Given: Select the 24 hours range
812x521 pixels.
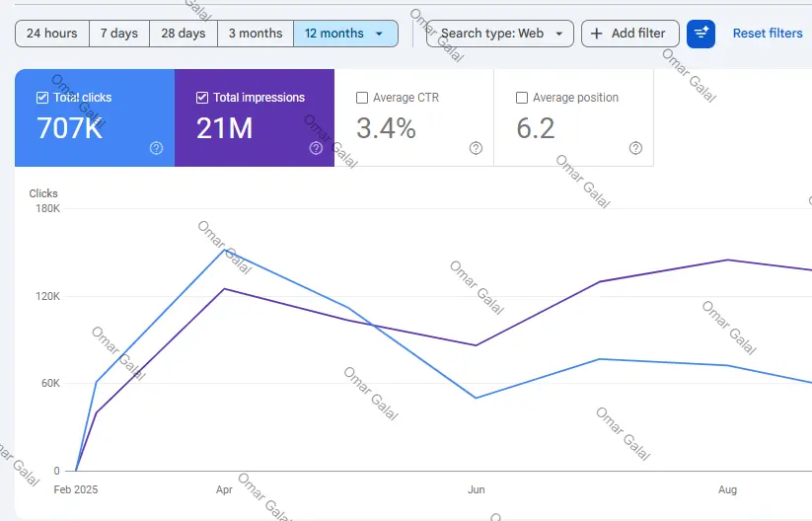Looking at the screenshot, I should click(x=51, y=34).
